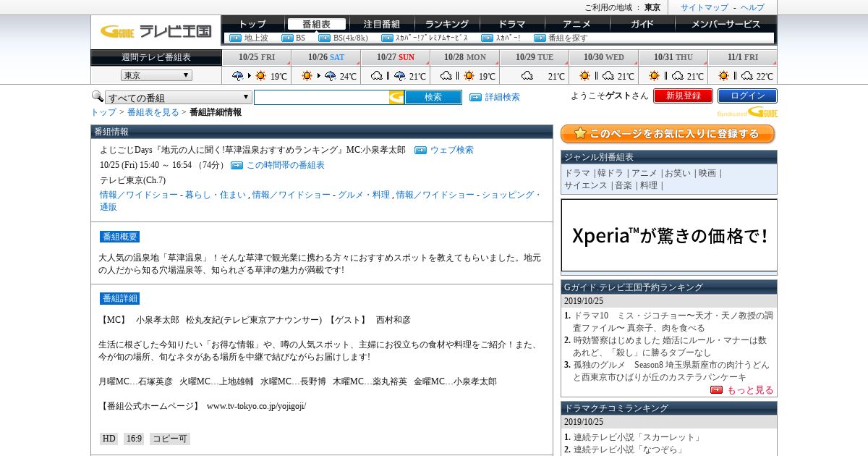Viewport: 868px width, 456px height.
Task: Open drama ranking entry スカーレット
Action: click(x=638, y=437)
